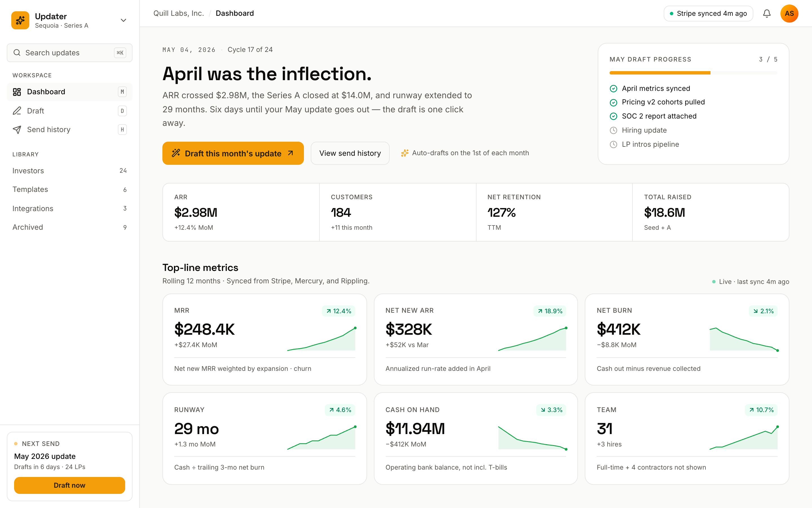The image size is (812, 508).
Task: Click the 31 Team value
Action: pyautogui.click(x=605, y=429)
